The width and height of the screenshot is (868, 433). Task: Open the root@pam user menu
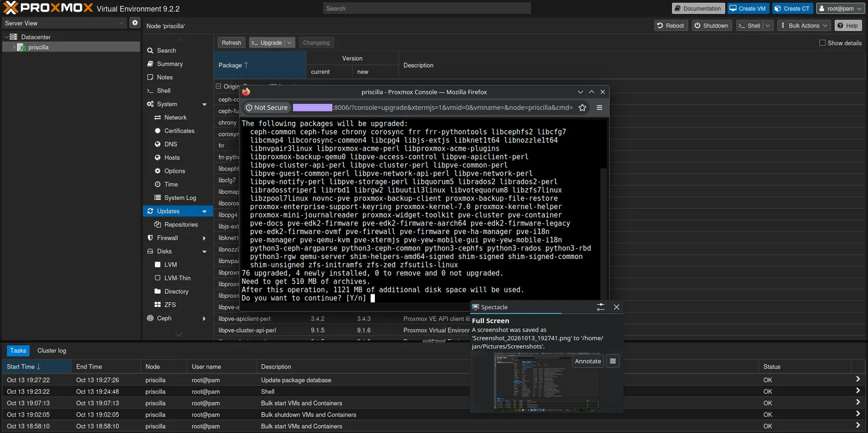[840, 9]
